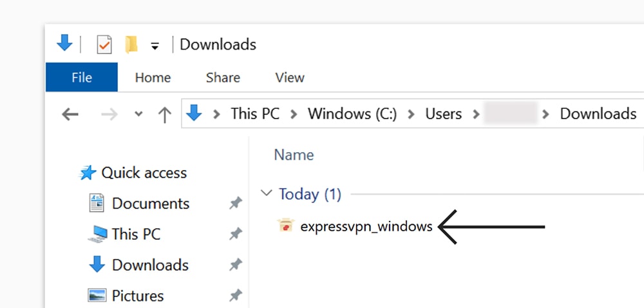The image size is (644, 308).
Task: Click the pin icon next to This PC
Action: (x=236, y=234)
